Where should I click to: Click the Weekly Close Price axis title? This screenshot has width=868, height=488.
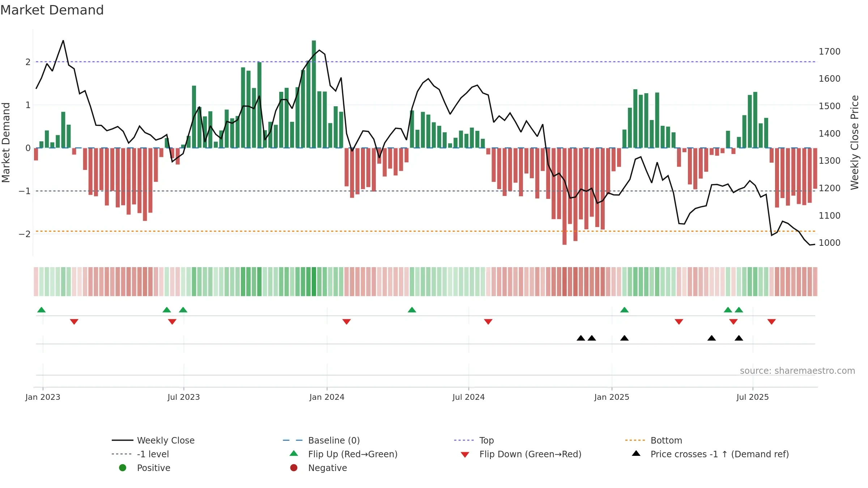(855, 142)
